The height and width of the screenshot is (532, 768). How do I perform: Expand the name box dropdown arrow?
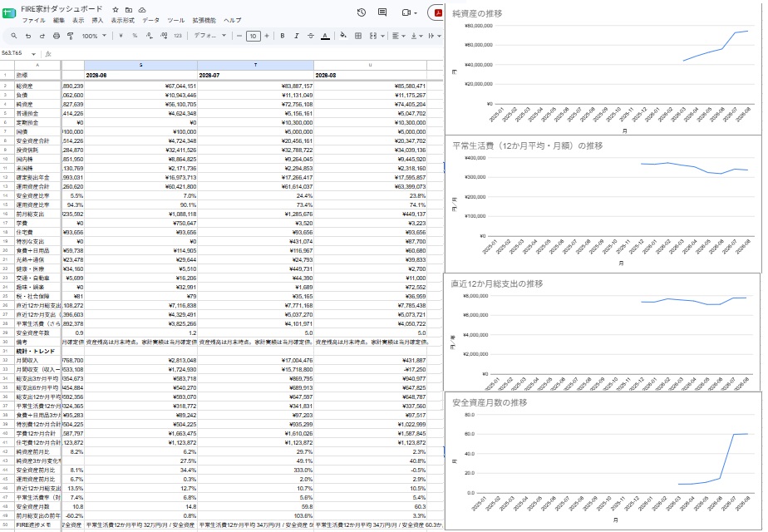33,54
